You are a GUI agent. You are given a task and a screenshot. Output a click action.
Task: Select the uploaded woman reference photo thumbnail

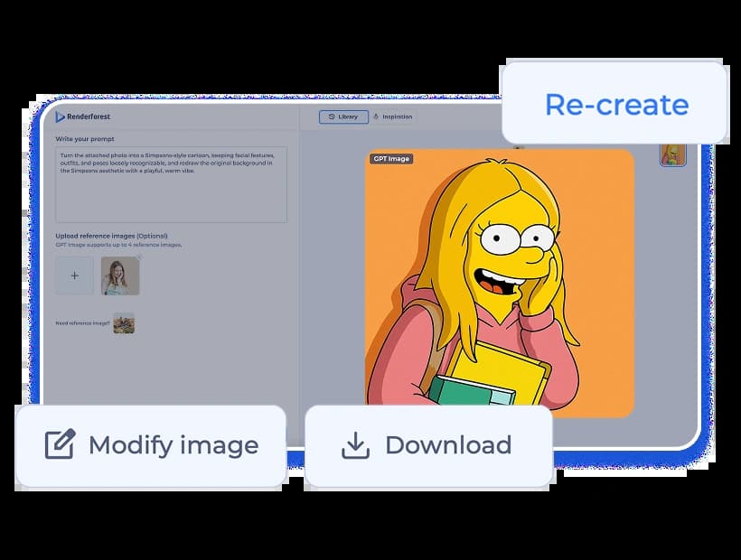[x=120, y=276]
